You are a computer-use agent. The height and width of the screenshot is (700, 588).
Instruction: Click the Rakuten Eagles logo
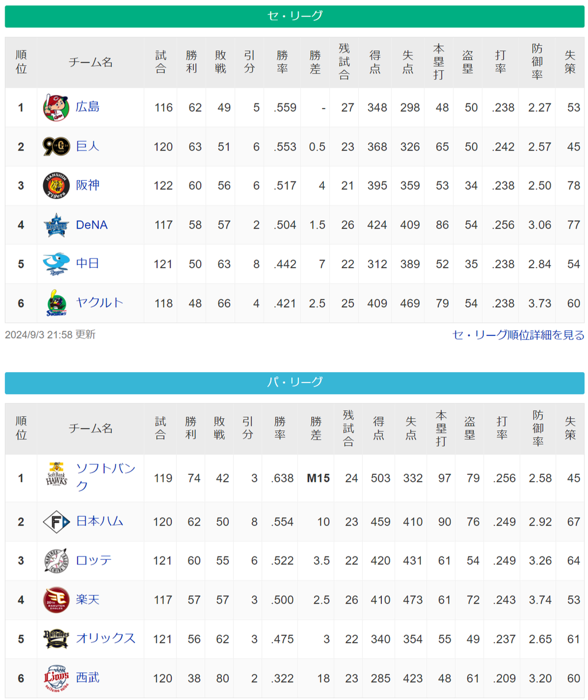56,600
